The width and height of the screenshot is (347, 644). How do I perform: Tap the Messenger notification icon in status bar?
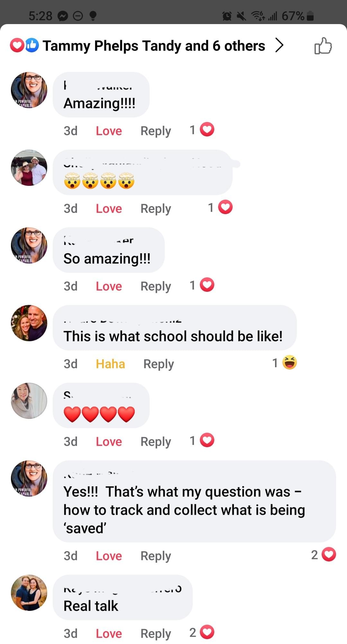coord(63,16)
